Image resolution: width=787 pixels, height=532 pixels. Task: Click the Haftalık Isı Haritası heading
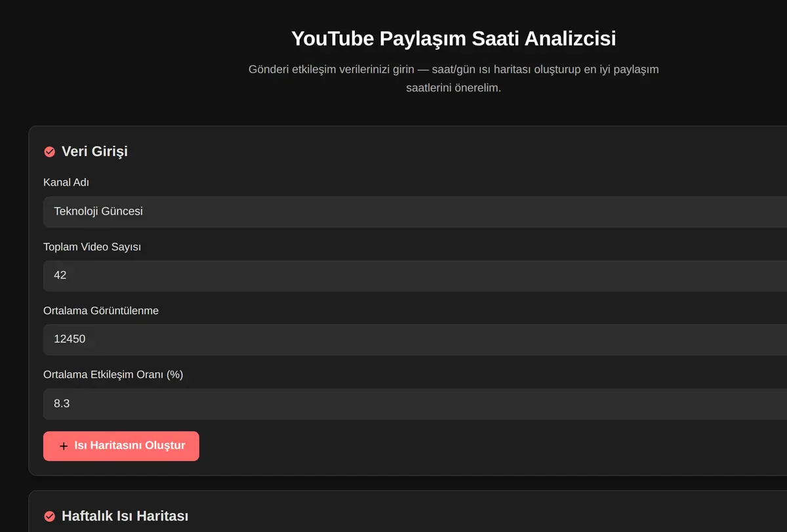tap(125, 516)
